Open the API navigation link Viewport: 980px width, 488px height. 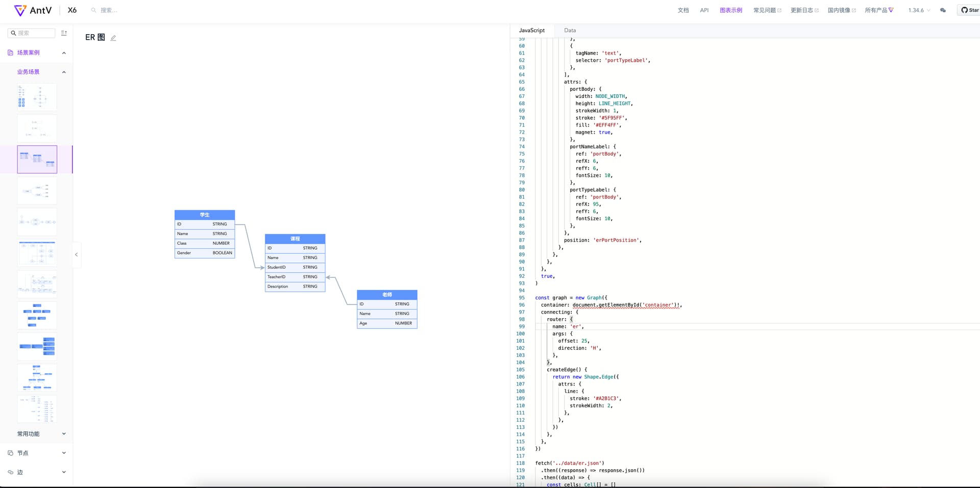[x=704, y=10]
